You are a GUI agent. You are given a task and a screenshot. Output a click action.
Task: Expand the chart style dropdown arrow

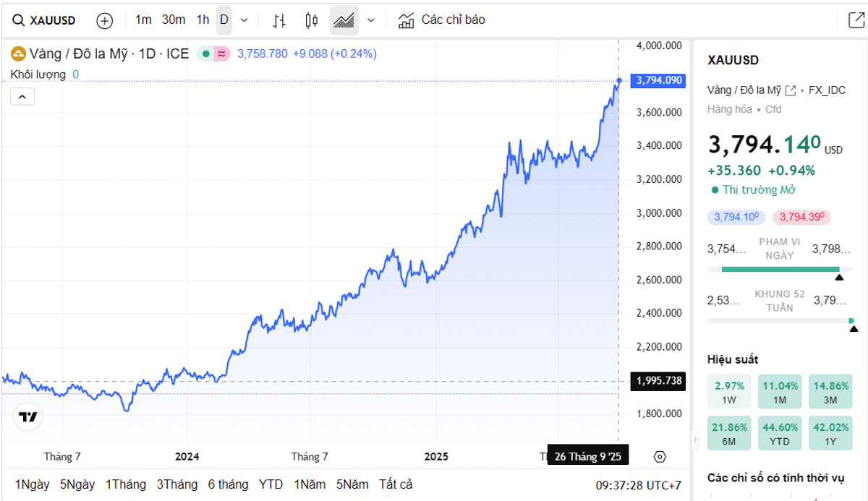pyautogui.click(x=371, y=20)
